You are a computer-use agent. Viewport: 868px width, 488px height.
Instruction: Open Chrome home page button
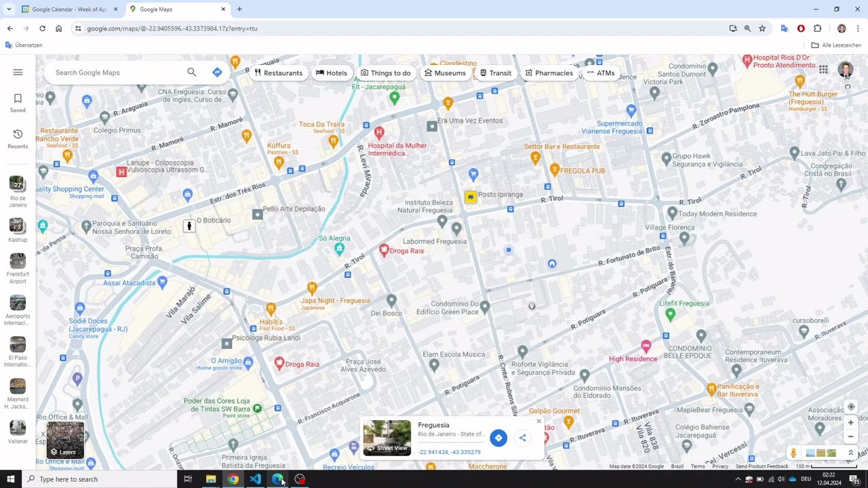tap(58, 28)
